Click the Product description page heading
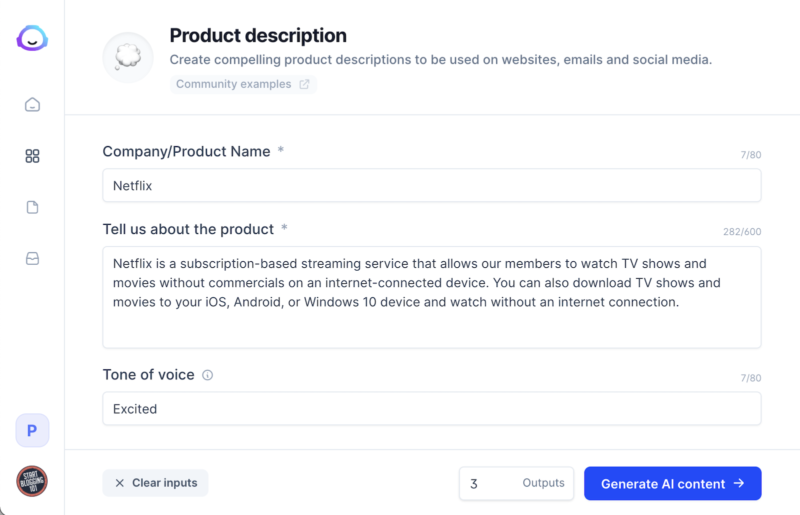 point(258,36)
